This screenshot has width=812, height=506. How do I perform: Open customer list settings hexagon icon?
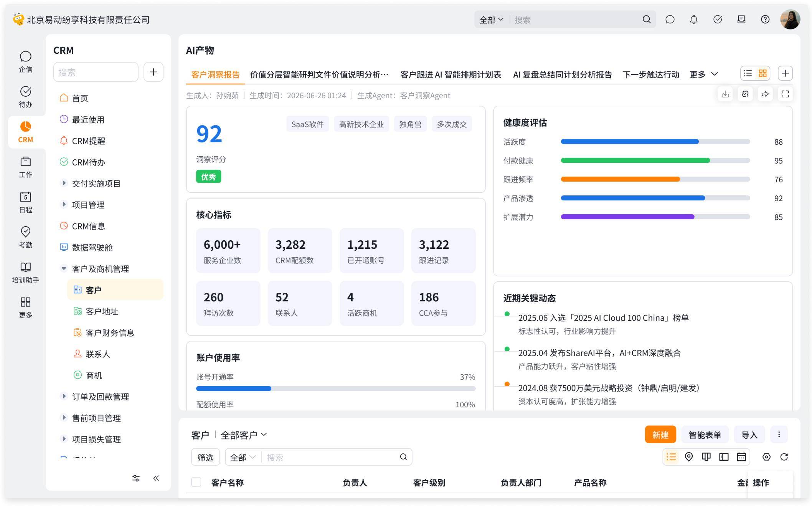(x=766, y=457)
